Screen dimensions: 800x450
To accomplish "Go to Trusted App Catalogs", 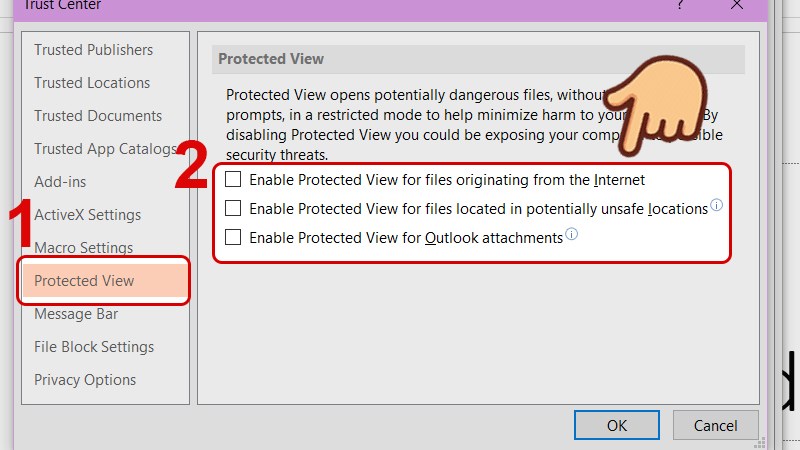I will pos(105,149).
